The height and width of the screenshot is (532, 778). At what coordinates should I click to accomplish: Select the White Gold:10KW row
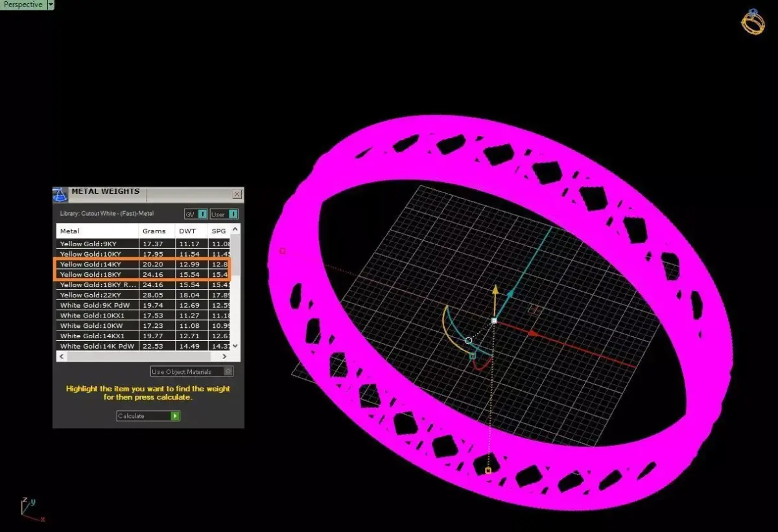(x=143, y=325)
